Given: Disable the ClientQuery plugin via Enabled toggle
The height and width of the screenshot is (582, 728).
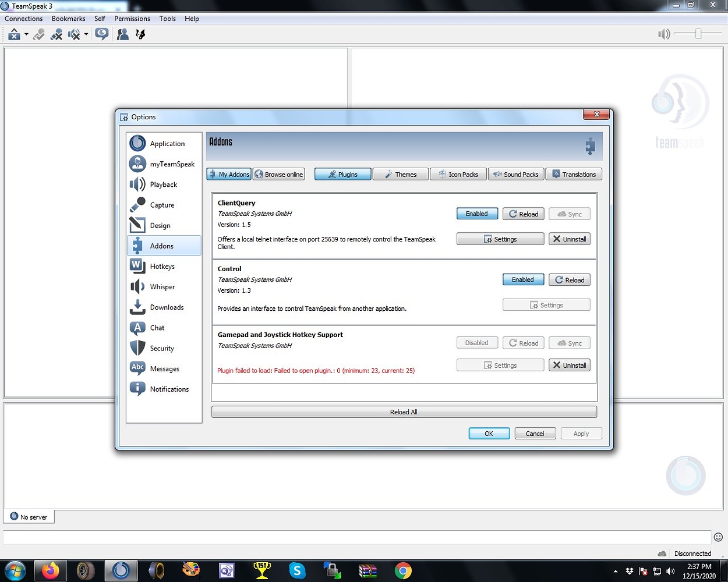Looking at the screenshot, I should pos(477,214).
